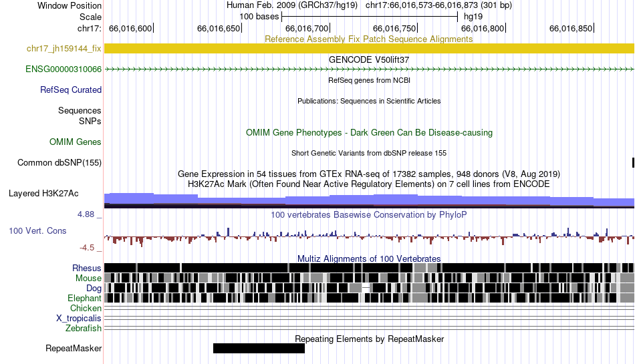
Task: Click the green GENCODE gene arrow line
Action: 369,69
